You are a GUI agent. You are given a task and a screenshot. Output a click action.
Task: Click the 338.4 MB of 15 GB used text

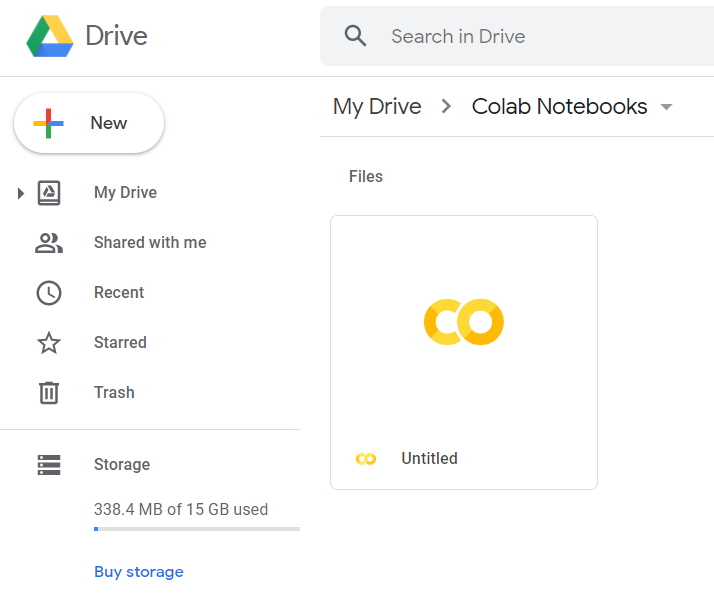tap(181, 509)
